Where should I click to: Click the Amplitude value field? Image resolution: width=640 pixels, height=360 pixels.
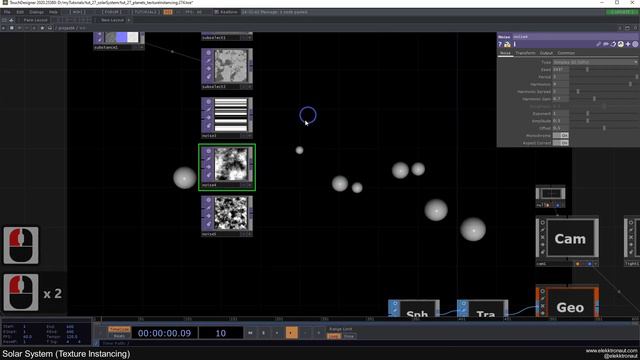tap(561, 121)
